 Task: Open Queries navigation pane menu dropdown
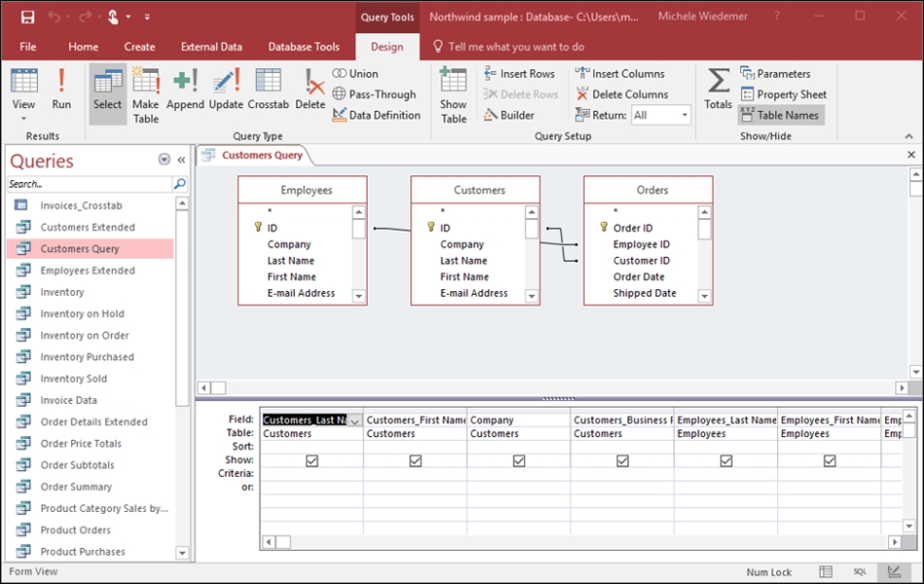(x=164, y=160)
